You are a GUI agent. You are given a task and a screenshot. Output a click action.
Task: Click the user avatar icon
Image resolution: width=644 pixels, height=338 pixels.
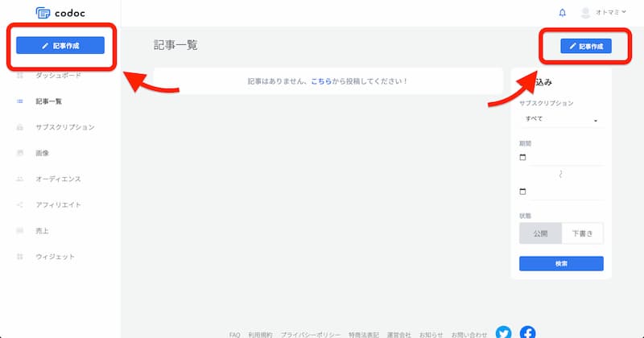[585, 13]
